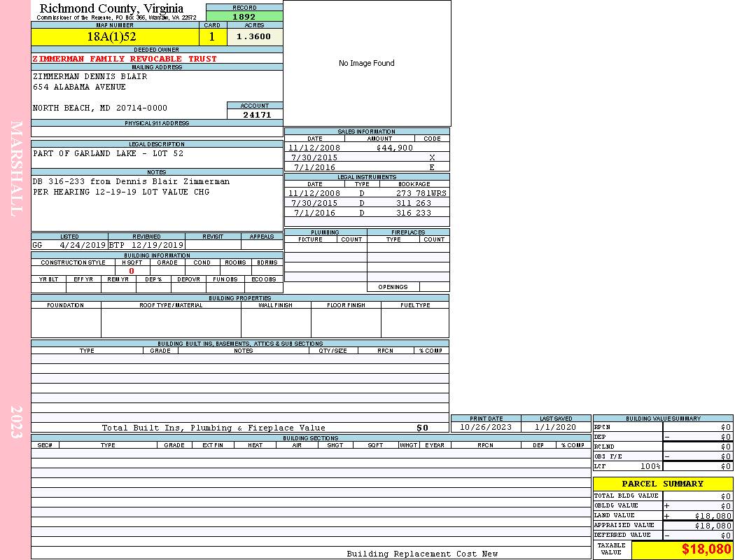Click the red H SQFT value 0
The height and width of the screenshot is (560, 735).
[131, 271]
